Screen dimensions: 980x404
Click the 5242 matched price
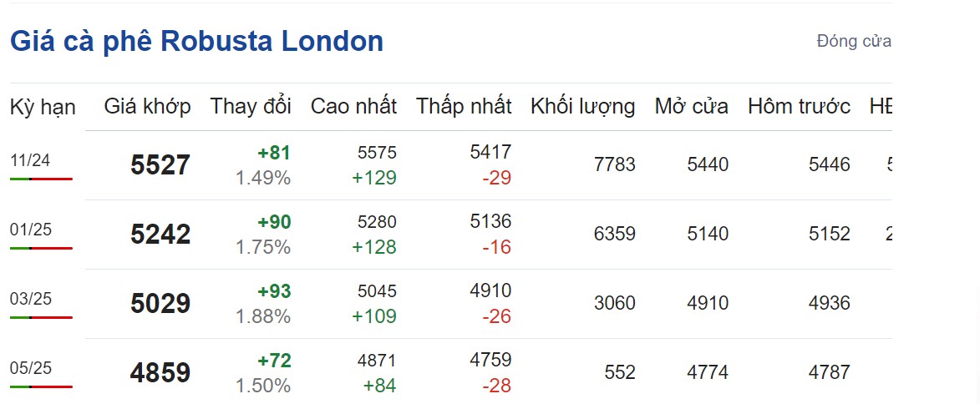(x=160, y=235)
